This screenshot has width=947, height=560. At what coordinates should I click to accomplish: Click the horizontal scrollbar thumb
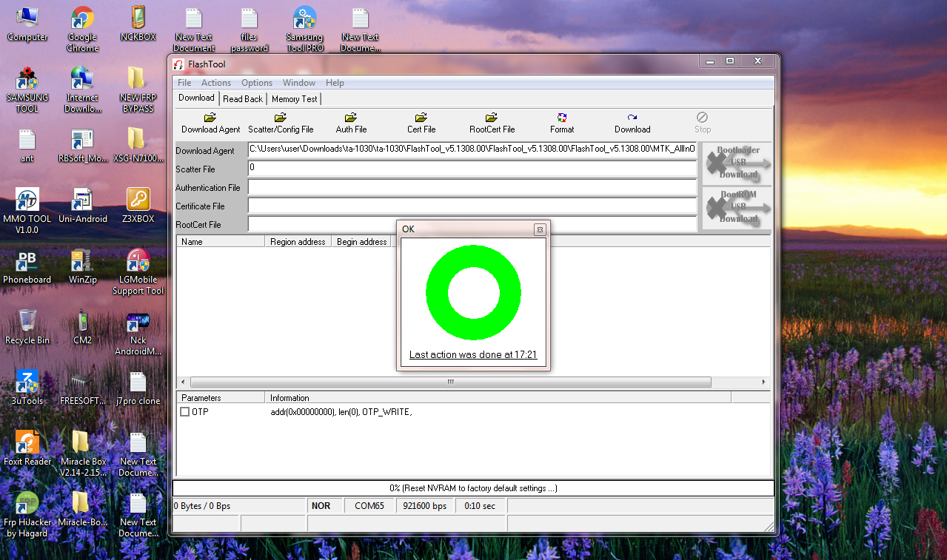450,382
